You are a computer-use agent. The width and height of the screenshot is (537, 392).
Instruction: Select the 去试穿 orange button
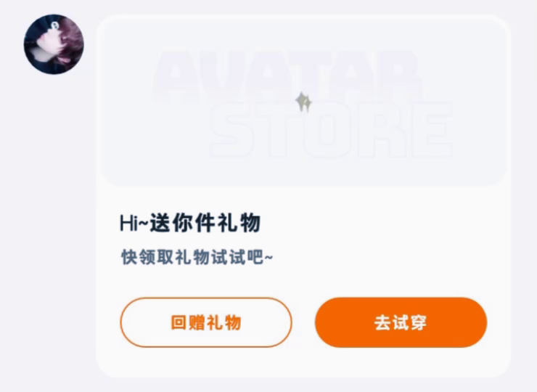click(x=401, y=322)
